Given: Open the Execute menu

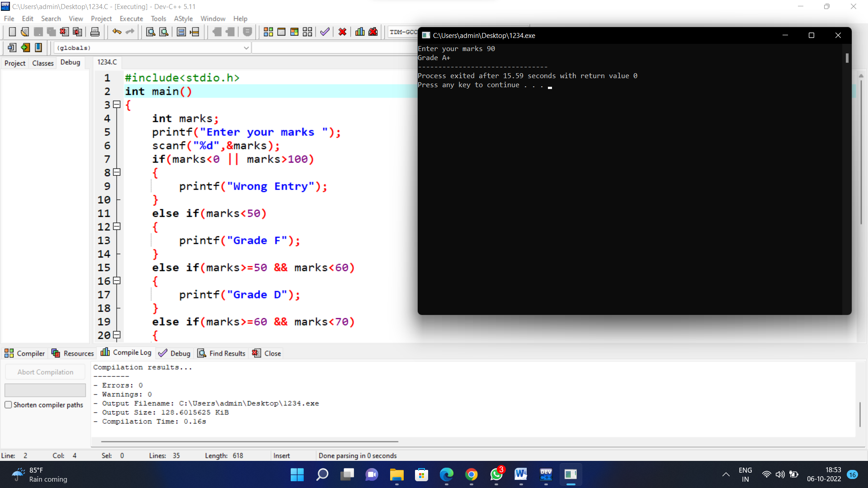Looking at the screenshot, I should tap(131, 19).
